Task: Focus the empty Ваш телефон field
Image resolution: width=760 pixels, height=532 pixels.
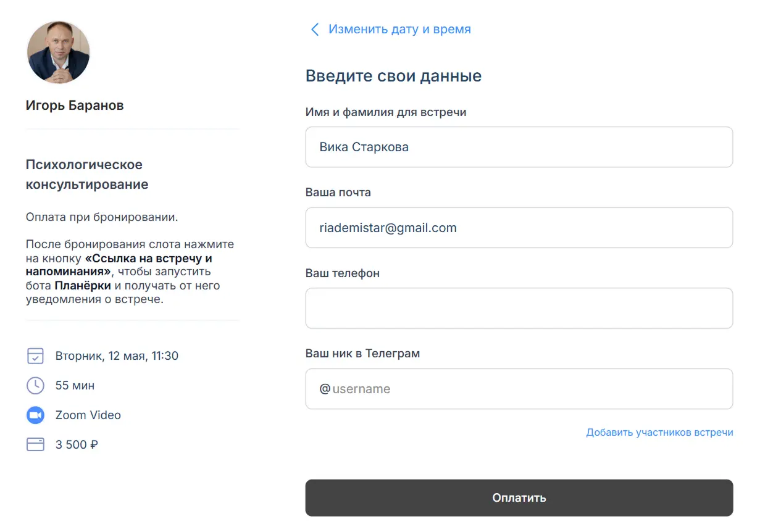Action: point(519,309)
